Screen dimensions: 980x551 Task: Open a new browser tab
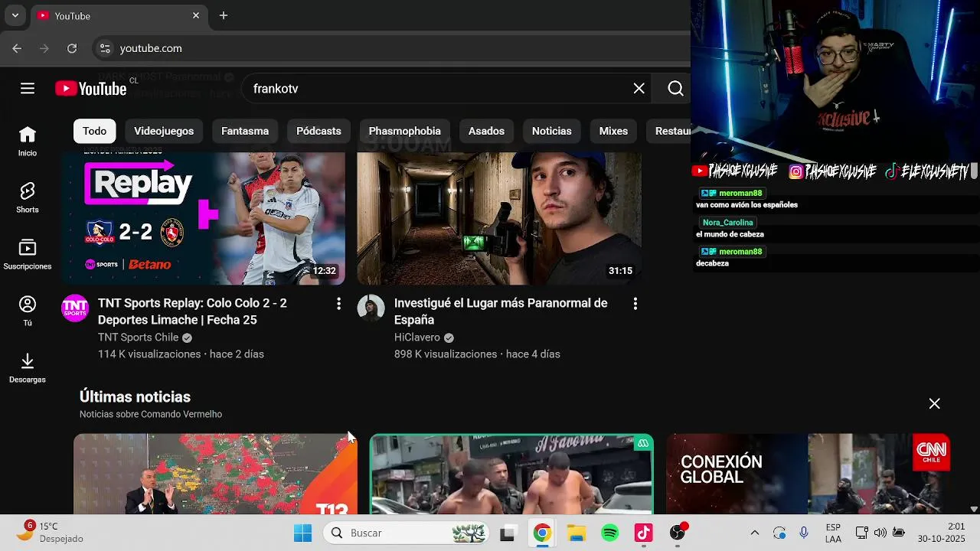click(x=224, y=15)
